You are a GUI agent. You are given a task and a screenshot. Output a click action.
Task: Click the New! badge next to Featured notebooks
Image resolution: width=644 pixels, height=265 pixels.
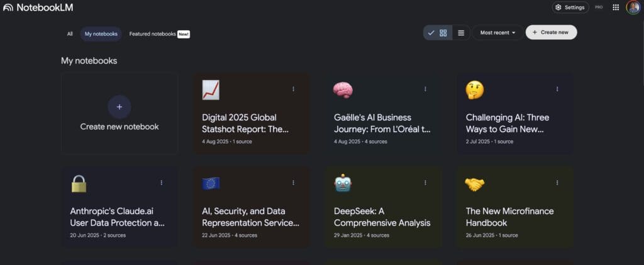pyautogui.click(x=184, y=34)
